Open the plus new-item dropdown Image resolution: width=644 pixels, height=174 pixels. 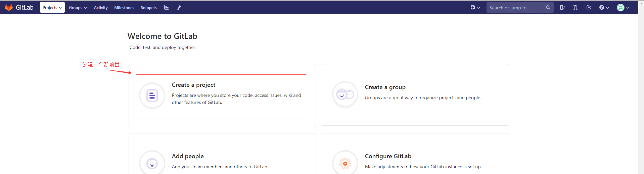[x=475, y=7]
